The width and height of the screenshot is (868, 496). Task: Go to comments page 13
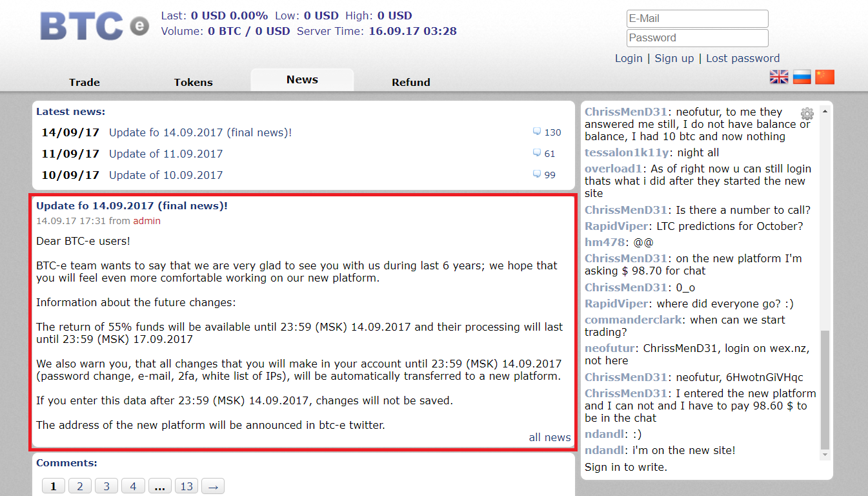tap(187, 486)
